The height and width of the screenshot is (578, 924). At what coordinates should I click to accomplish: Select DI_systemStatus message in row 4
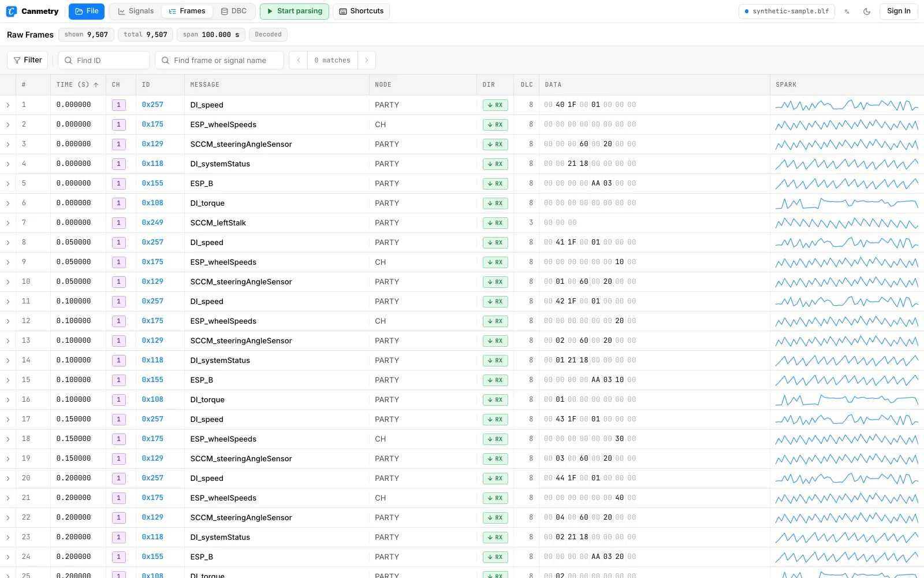[220, 164]
